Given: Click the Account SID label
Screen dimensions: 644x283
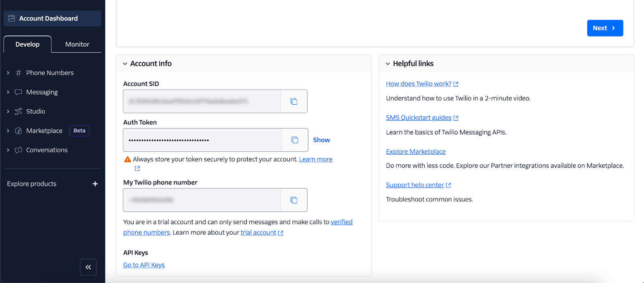Looking at the screenshot, I should [x=141, y=84].
